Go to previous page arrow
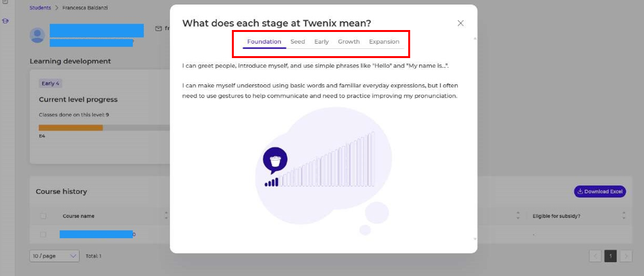This screenshot has width=644, height=276. pos(595,256)
